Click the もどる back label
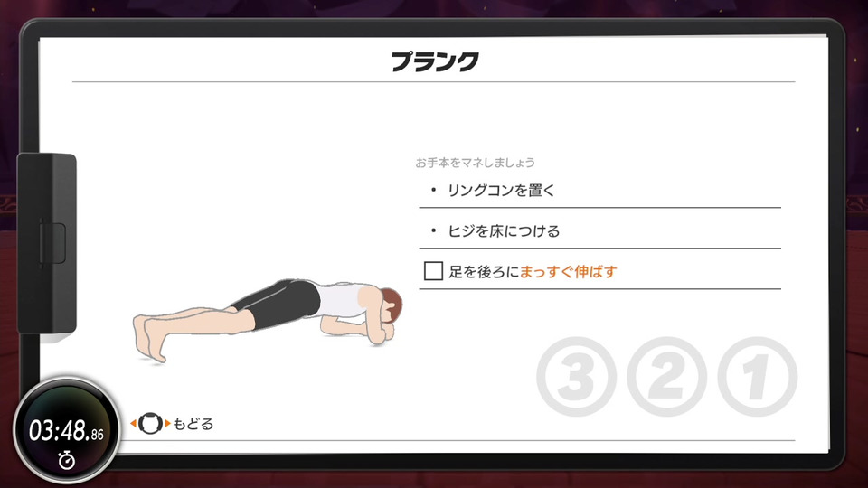The width and height of the screenshot is (868, 488). [x=193, y=424]
